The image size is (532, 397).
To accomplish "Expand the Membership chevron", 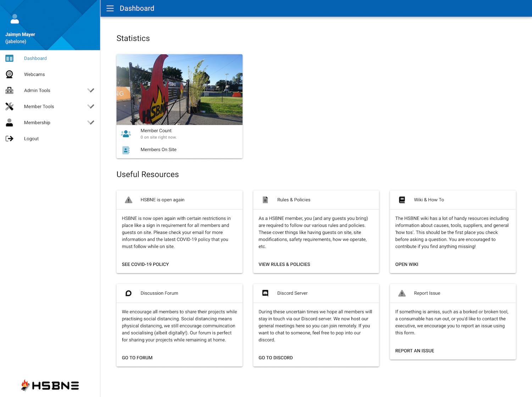I will 91,123.
